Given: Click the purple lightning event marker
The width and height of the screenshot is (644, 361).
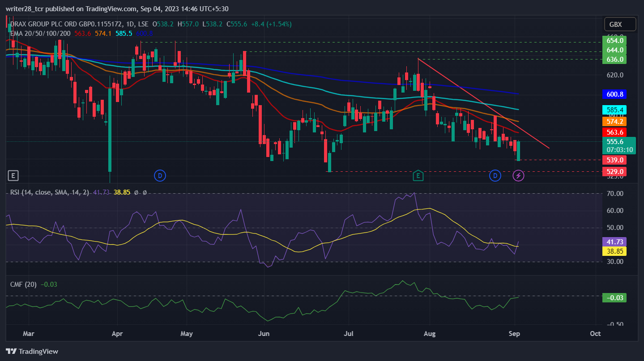Looking at the screenshot, I should click(x=518, y=175).
